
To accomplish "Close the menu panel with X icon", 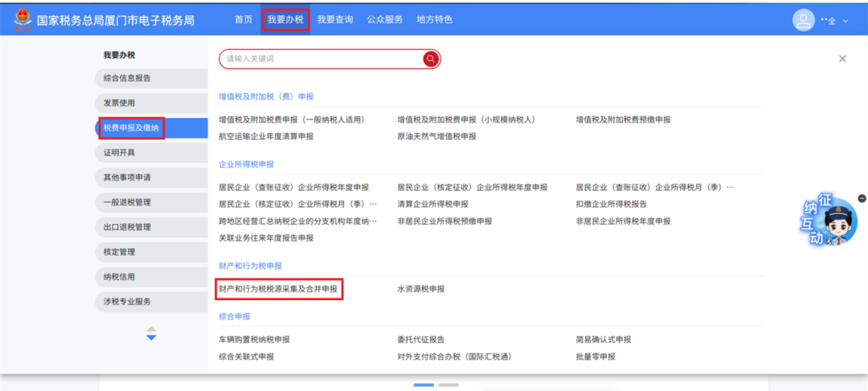I will 842,59.
